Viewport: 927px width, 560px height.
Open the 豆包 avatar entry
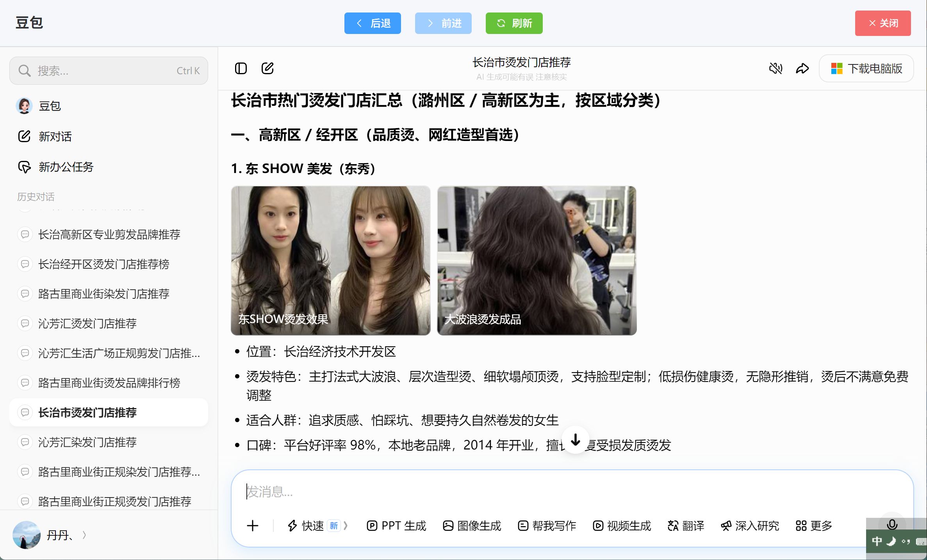click(24, 106)
